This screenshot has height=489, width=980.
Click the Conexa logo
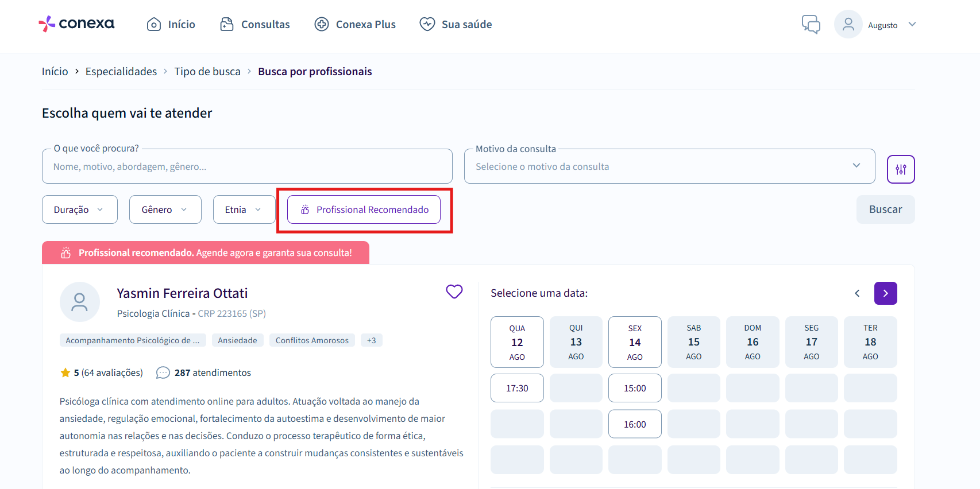(76, 24)
